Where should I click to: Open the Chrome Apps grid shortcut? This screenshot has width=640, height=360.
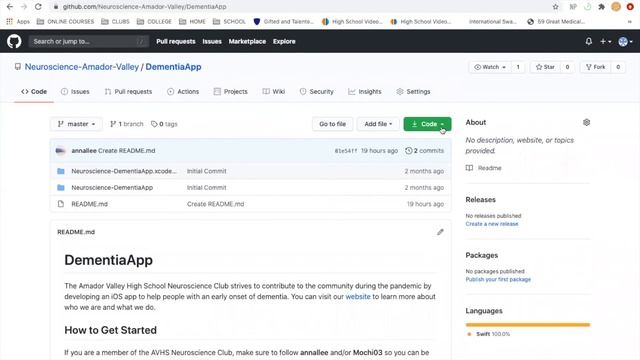pyautogui.click(x=18, y=22)
